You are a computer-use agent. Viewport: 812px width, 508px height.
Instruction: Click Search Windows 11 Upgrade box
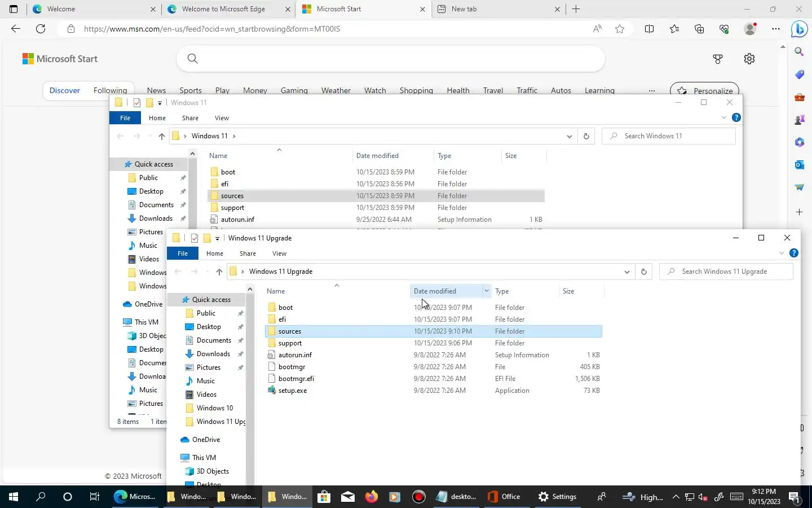[x=726, y=271]
